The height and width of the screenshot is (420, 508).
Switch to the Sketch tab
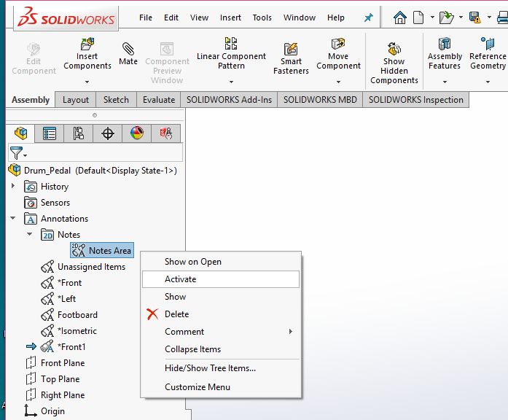point(116,100)
